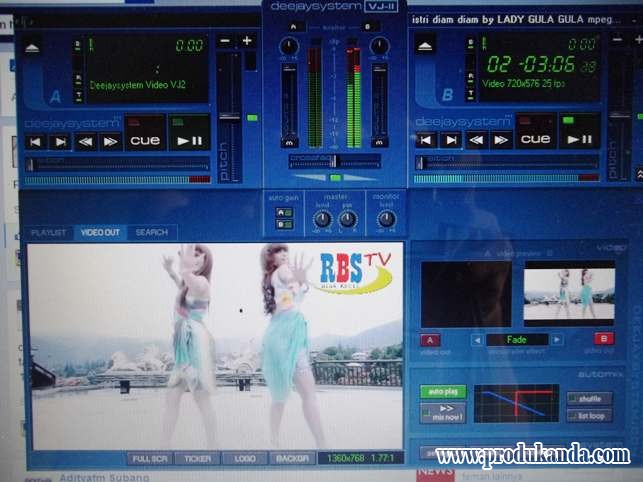Viewport: 643px width, 482px height.
Task: Click fast forward on deck A
Action: (110, 142)
